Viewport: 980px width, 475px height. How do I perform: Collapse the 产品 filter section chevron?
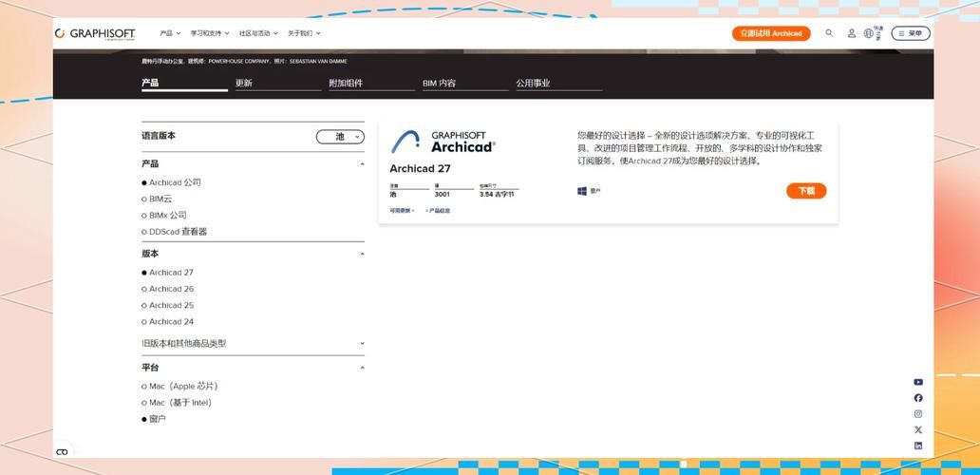tap(362, 163)
